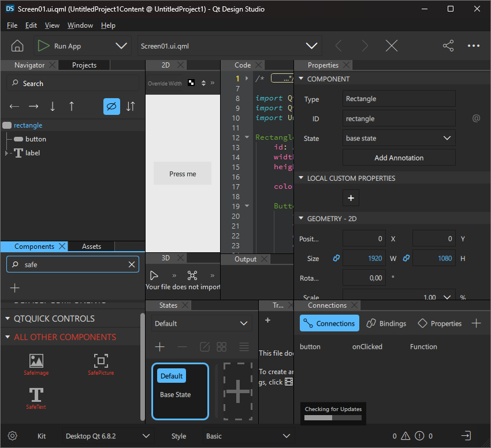This screenshot has width=491, height=448.
Task: Open the Screen01.ui.qml document dropdown
Action: point(311,46)
